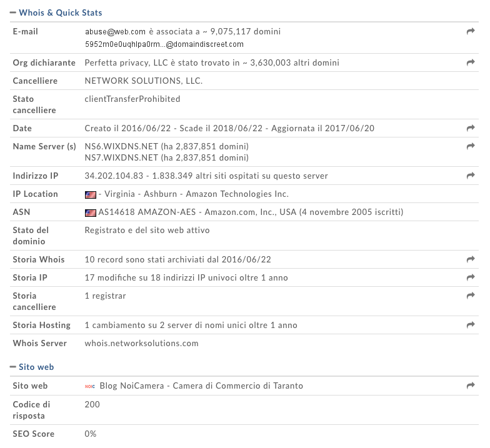The height and width of the screenshot is (448, 490).
Task: Click the NS6.WIXDNS.NET name server
Action: [x=121, y=146]
